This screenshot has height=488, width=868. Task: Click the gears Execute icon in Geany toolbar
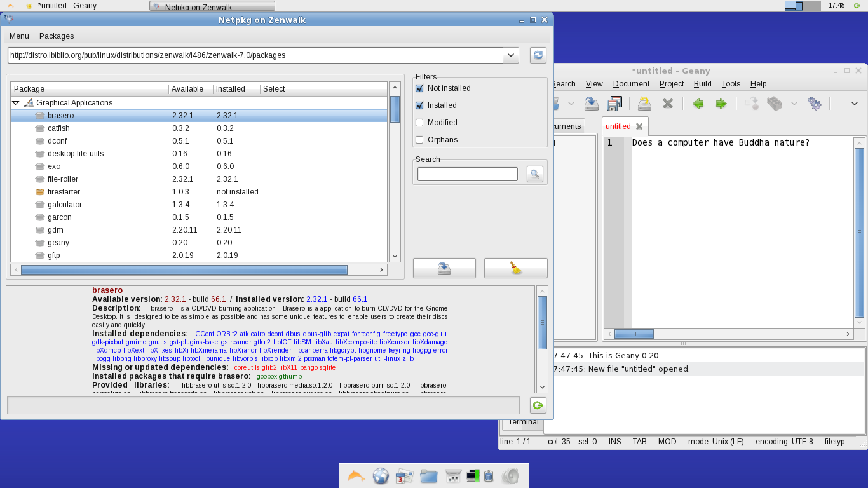(x=814, y=104)
